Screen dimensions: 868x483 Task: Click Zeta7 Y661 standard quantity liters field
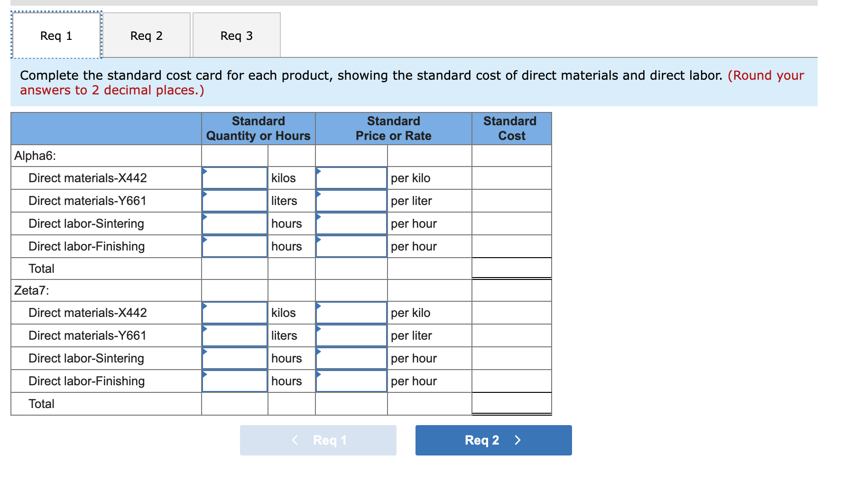click(235, 335)
